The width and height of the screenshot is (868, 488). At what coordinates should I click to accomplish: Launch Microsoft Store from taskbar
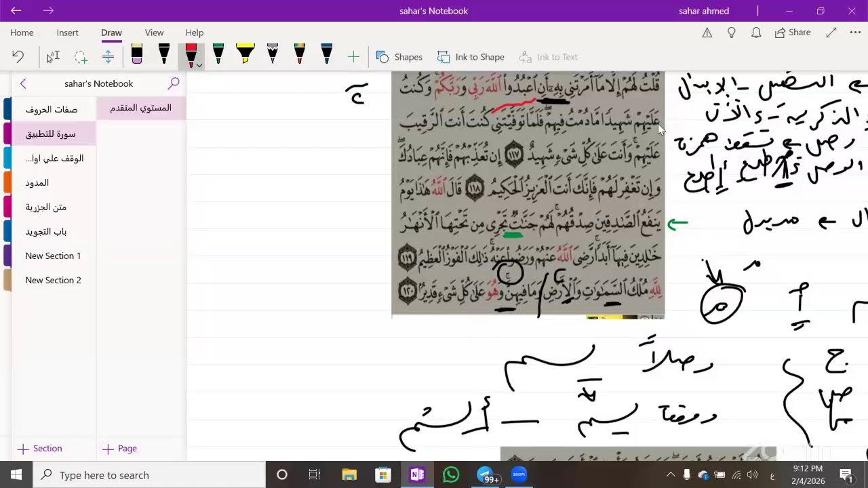pos(383,474)
